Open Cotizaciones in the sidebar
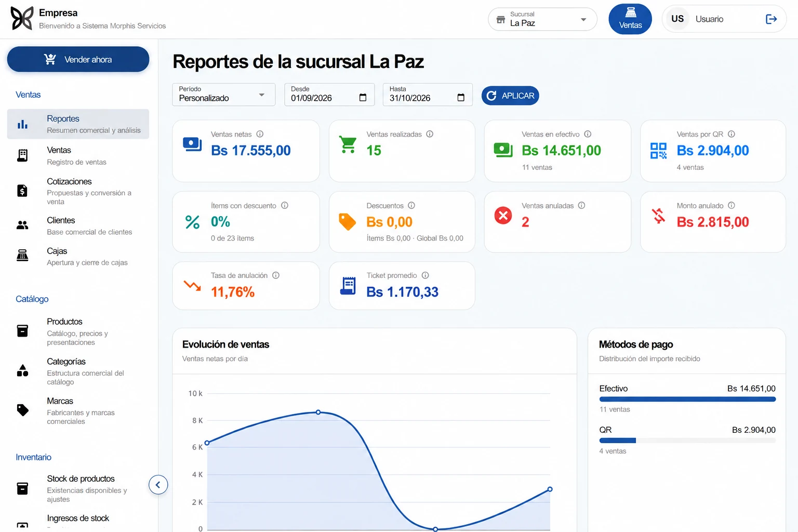798x532 pixels. click(78, 191)
